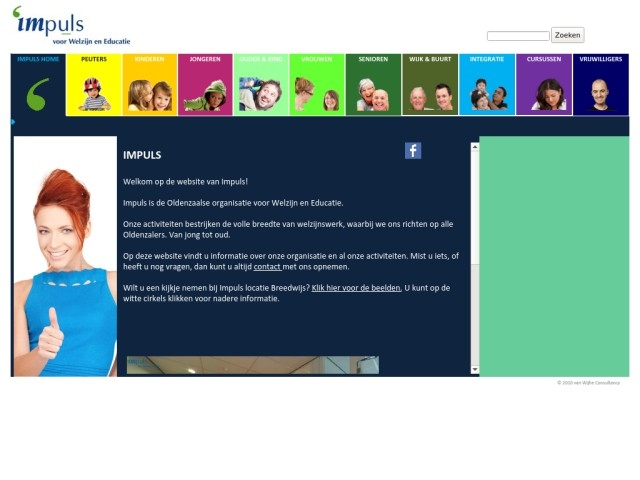The image size is (640, 480).
Task: Select the Peuters navigation tile
Action: 94,85
